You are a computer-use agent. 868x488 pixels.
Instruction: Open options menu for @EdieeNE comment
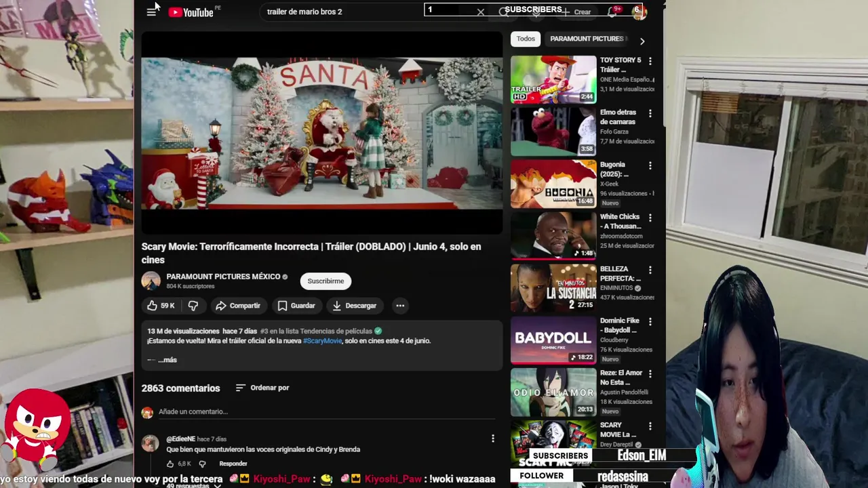click(493, 439)
